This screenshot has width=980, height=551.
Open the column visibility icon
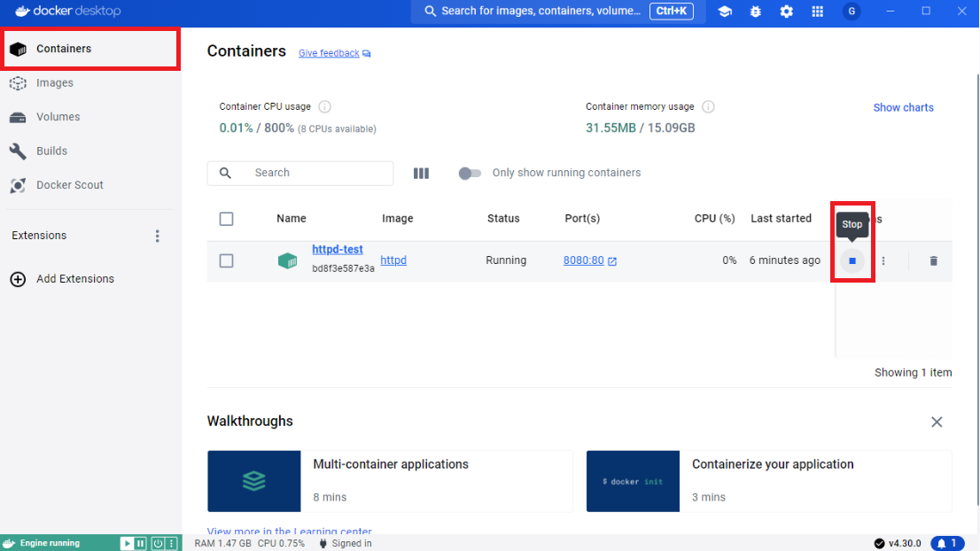[x=421, y=173]
